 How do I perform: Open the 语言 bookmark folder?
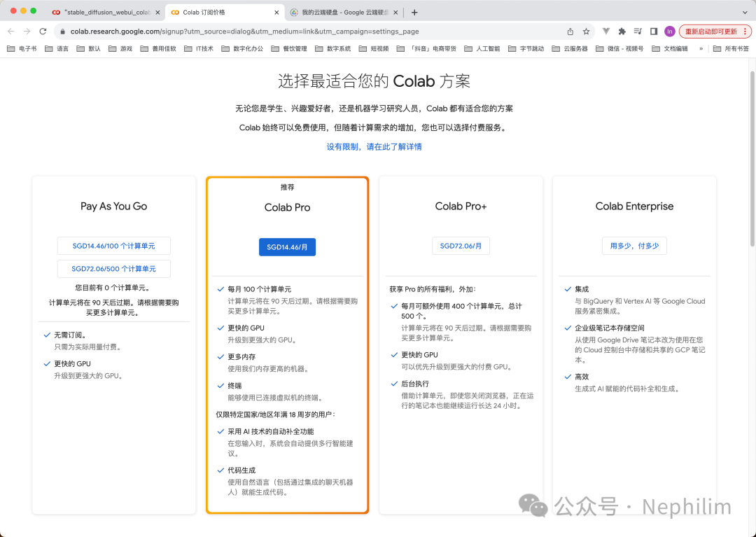pyautogui.click(x=57, y=49)
